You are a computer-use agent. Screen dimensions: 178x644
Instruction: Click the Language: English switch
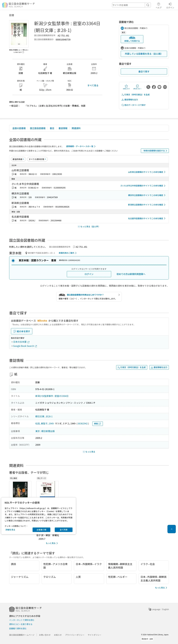[x=159, y=609]
